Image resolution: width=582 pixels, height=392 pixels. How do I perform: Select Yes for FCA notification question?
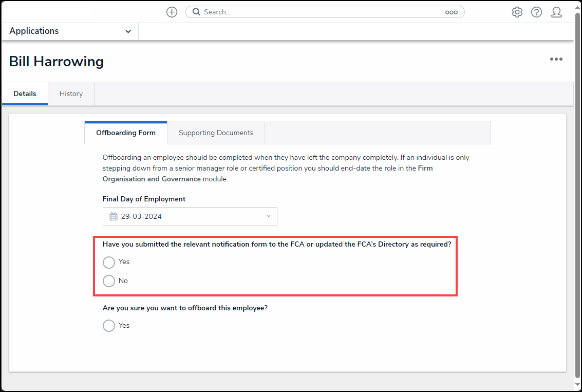[x=109, y=263]
